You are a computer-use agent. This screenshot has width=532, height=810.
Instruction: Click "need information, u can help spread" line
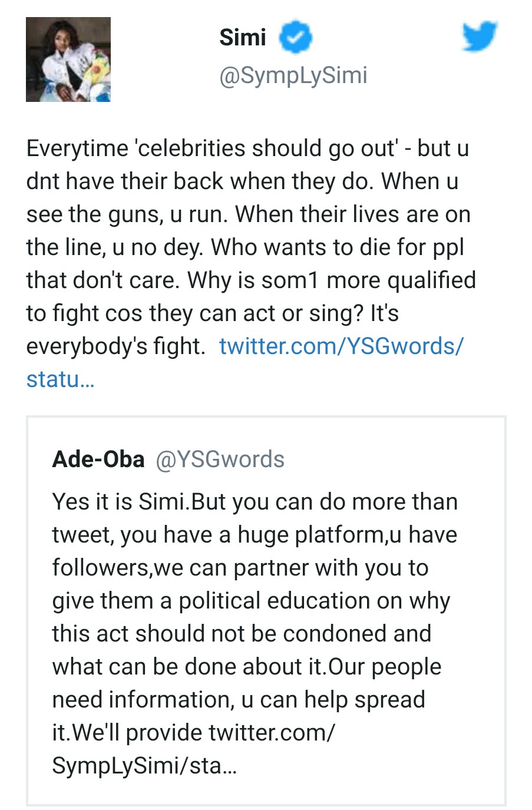pyautogui.click(x=239, y=699)
